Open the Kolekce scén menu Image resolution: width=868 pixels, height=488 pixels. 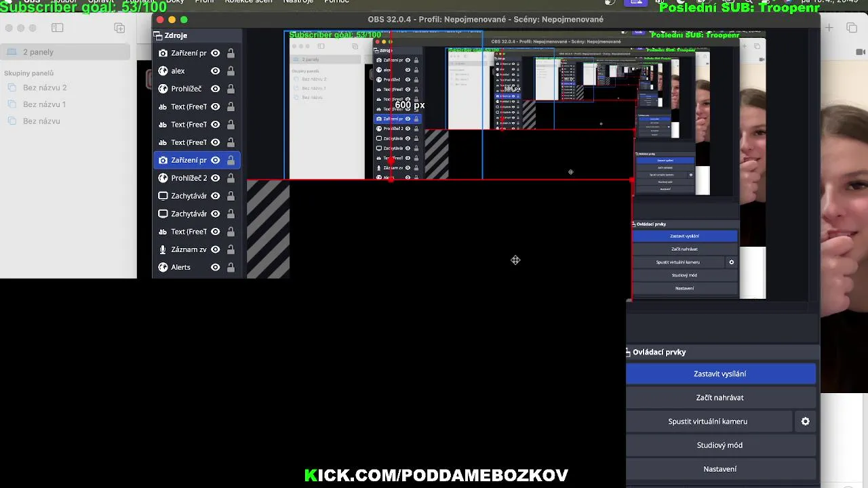point(248,2)
